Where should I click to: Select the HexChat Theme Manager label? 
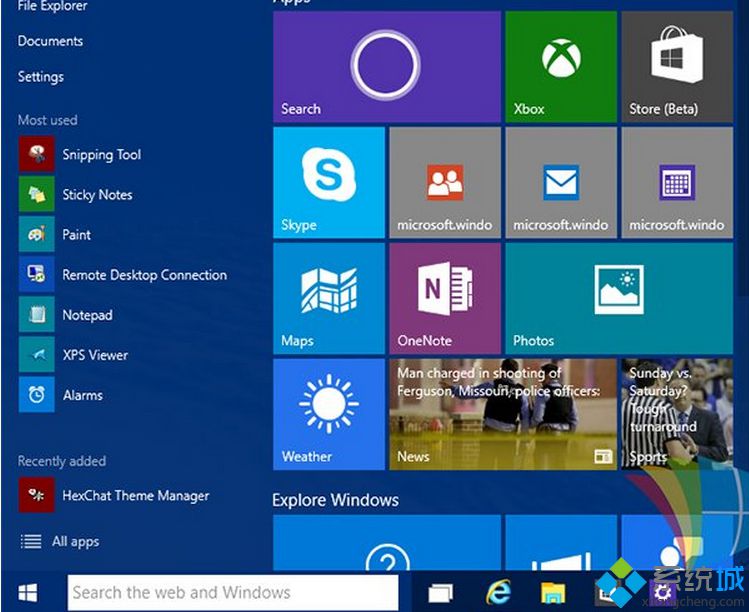click(136, 496)
